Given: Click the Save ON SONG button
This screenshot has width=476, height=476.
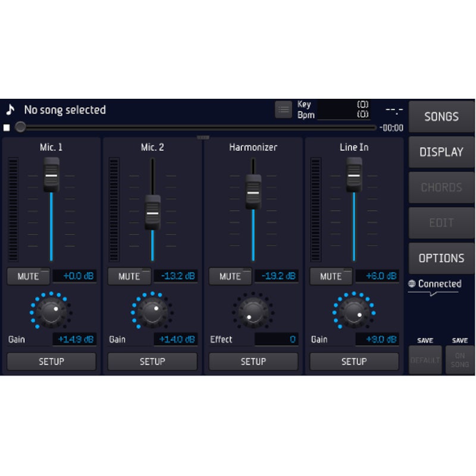Looking at the screenshot, I should click(459, 360).
